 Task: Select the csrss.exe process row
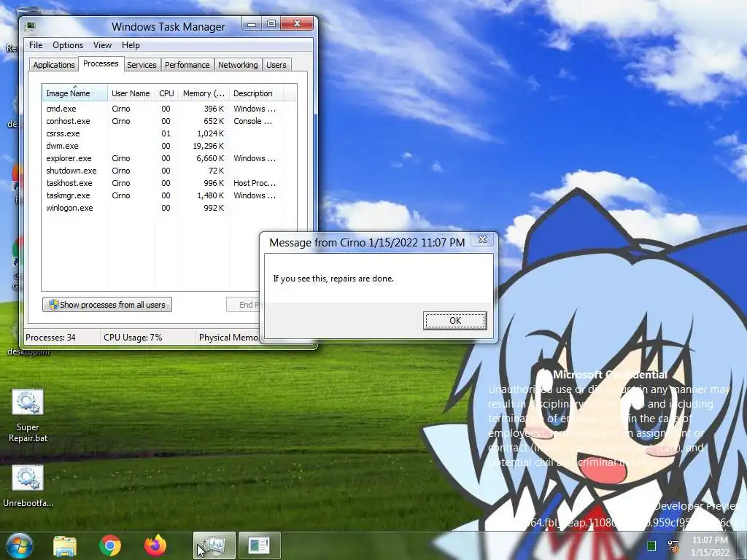169,133
